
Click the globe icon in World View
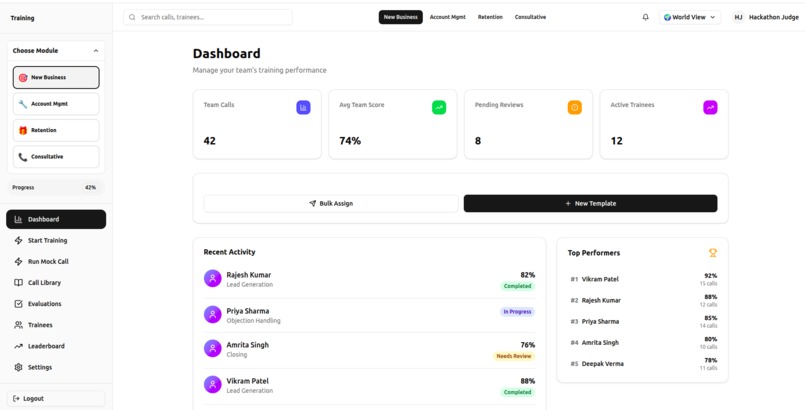click(x=667, y=17)
